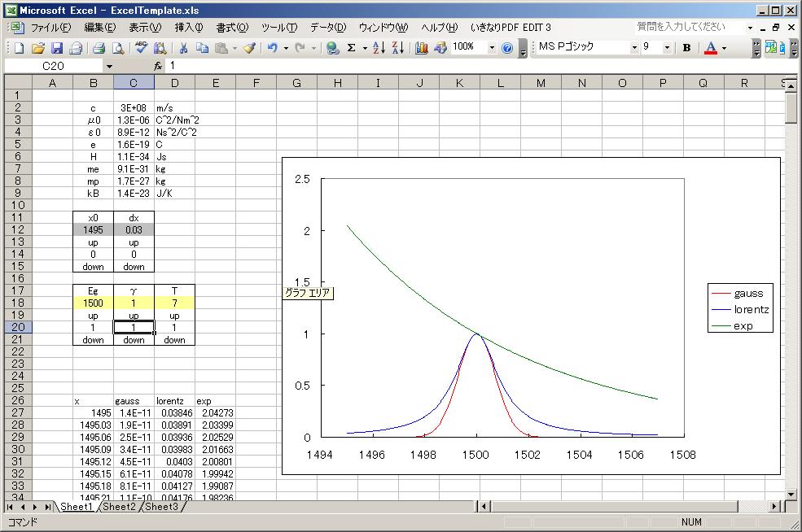
Task: Click the Save icon in toolbar
Action: pos(57,48)
